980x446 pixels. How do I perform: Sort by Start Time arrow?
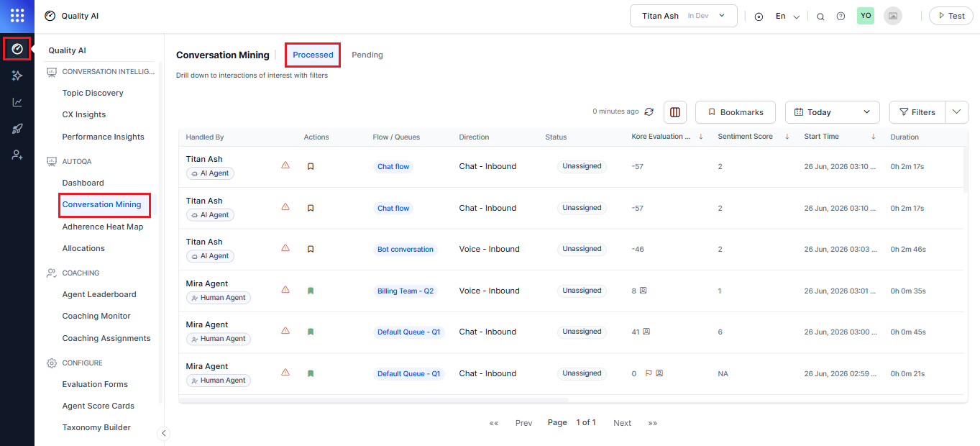pos(874,137)
